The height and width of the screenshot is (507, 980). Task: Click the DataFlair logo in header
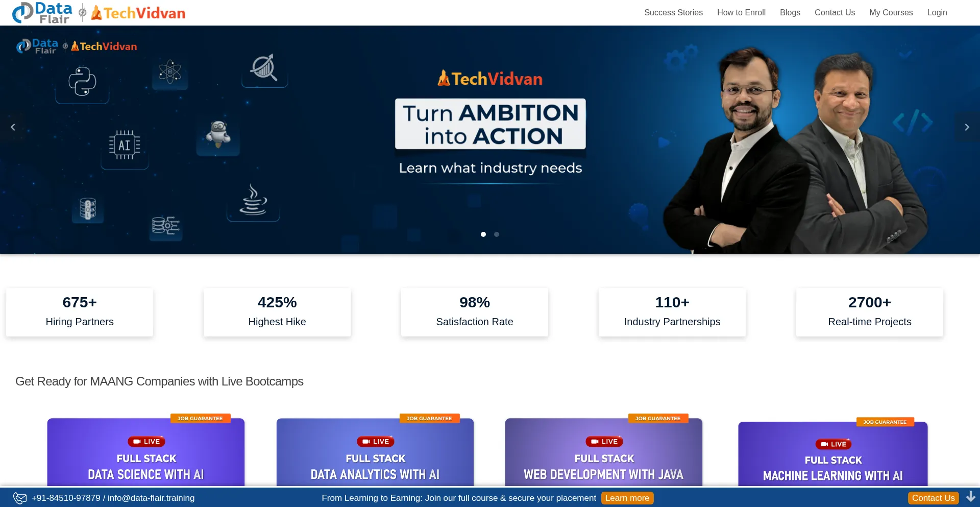click(42, 13)
